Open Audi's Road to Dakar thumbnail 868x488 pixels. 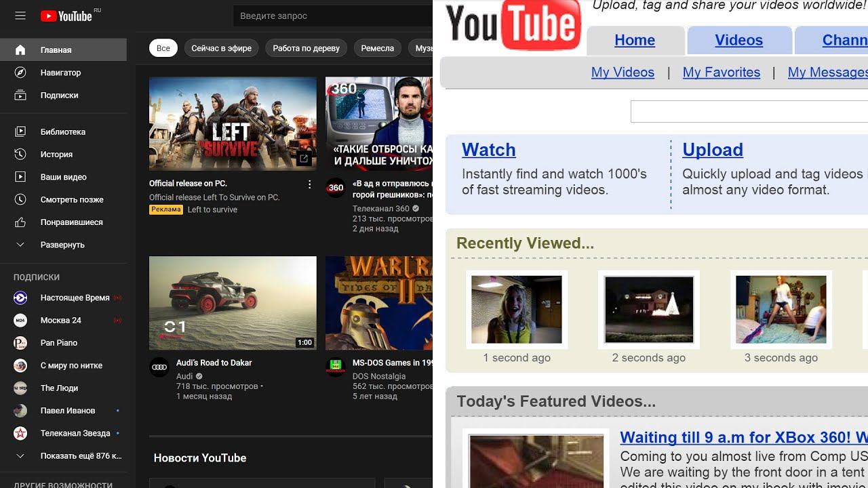coord(233,303)
